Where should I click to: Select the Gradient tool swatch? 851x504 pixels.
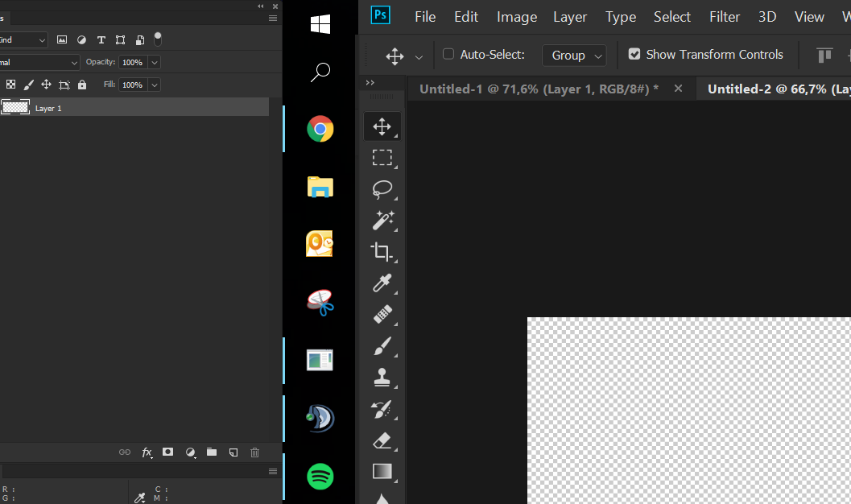(382, 471)
